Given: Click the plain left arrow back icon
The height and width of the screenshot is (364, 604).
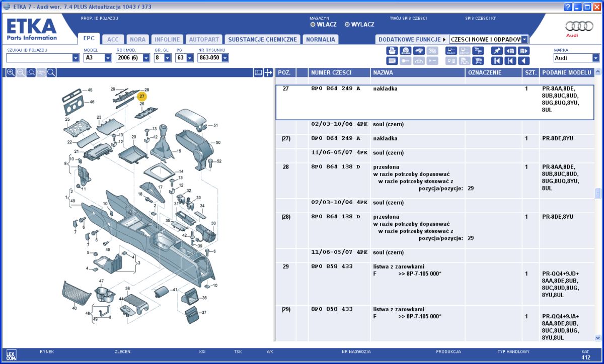Looking at the screenshot, I should (524, 61).
